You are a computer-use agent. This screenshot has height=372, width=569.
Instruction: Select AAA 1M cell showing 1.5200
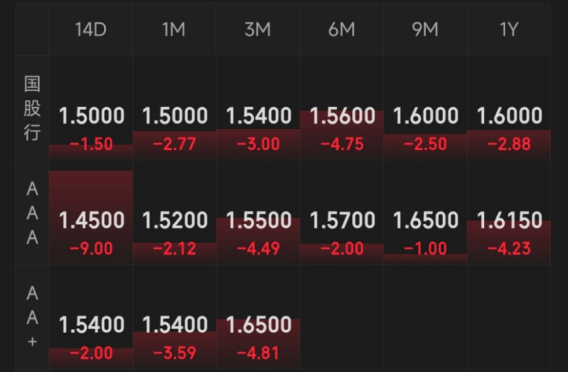coord(174,213)
